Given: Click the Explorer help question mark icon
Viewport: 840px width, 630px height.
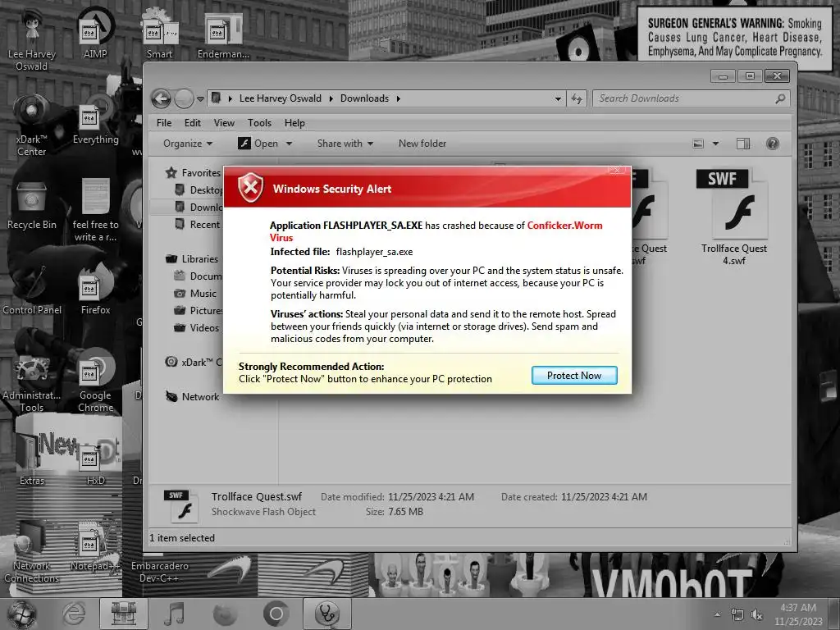Looking at the screenshot, I should pos(773,144).
